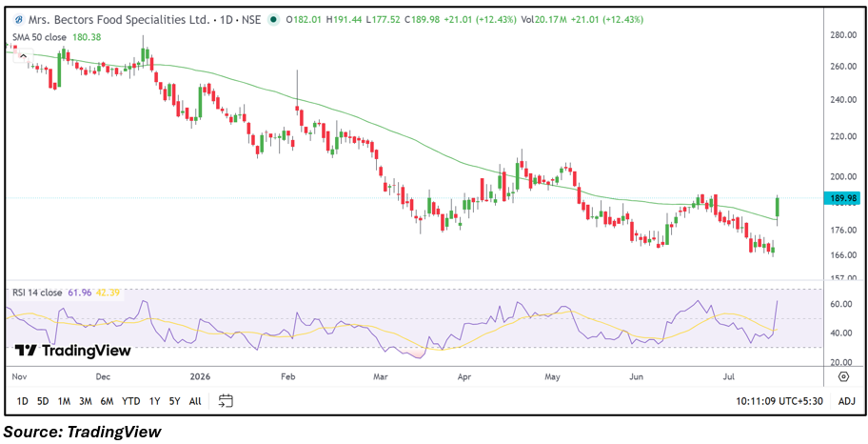Open the go-to-date calendar icon
This screenshot has width=868, height=444.
click(226, 401)
